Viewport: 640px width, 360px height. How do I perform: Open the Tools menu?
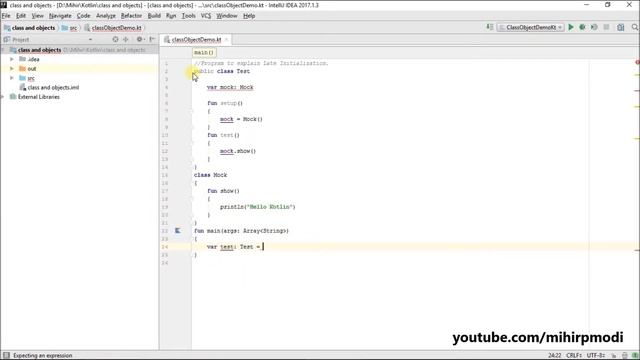click(189, 16)
